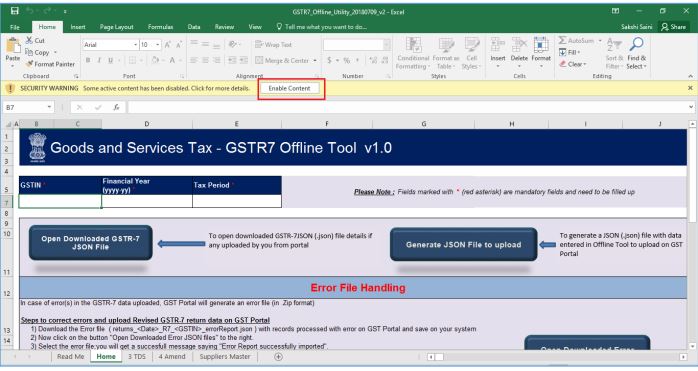Increase font size icon
Viewport: 698px width, 371px height.
coord(168,45)
